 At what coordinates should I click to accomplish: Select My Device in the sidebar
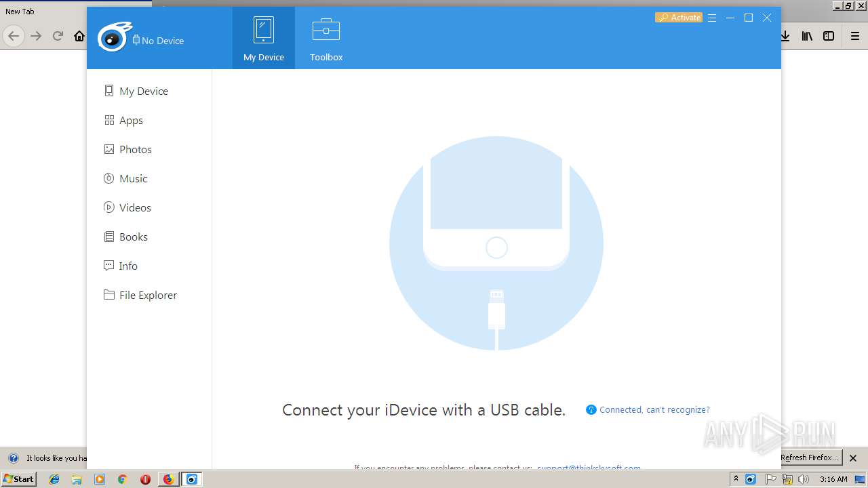(x=136, y=91)
